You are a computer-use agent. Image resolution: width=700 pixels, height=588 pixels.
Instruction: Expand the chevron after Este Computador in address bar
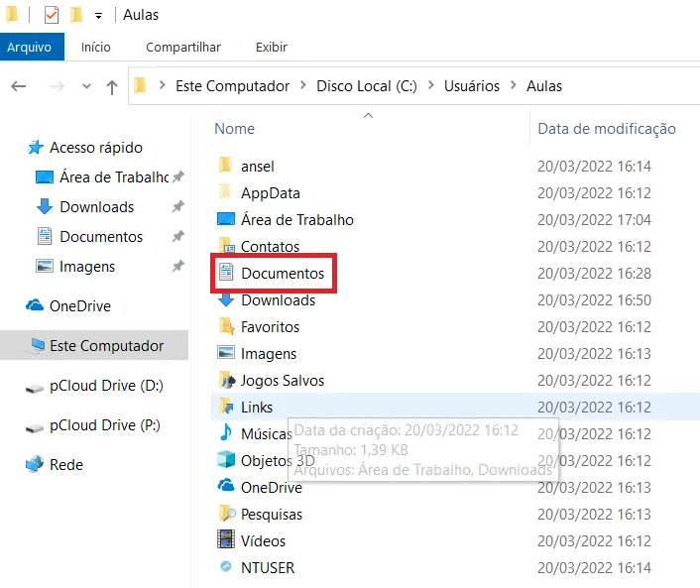click(303, 85)
